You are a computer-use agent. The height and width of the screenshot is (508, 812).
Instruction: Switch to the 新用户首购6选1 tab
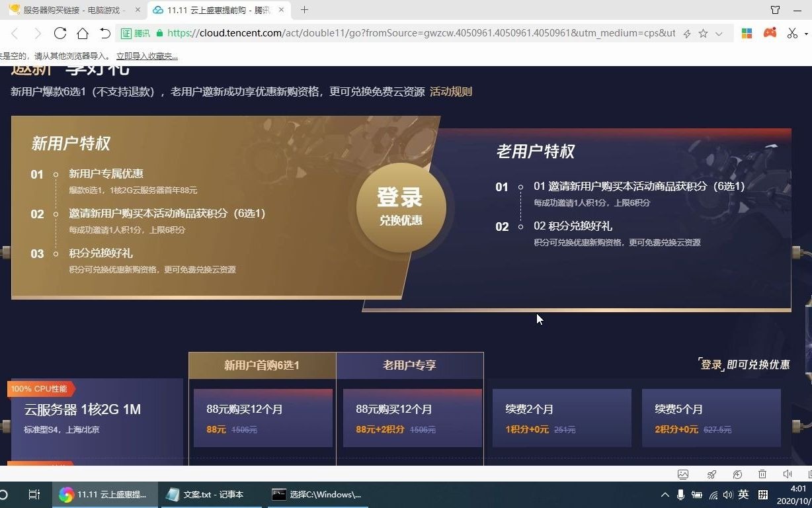coord(262,364)
